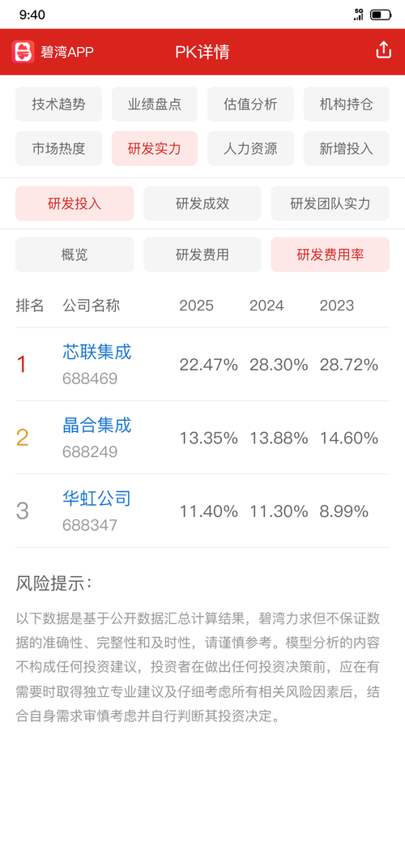Open 芯联集成 company link
Image resolution: width=405 pixels, height=868 pixels.
point(97,352)
